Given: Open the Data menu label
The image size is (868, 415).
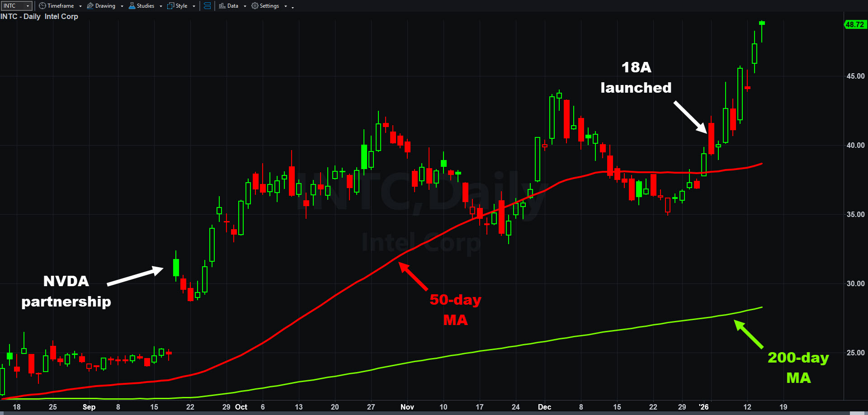Looking at the screenshot, I should coord(233,6).
